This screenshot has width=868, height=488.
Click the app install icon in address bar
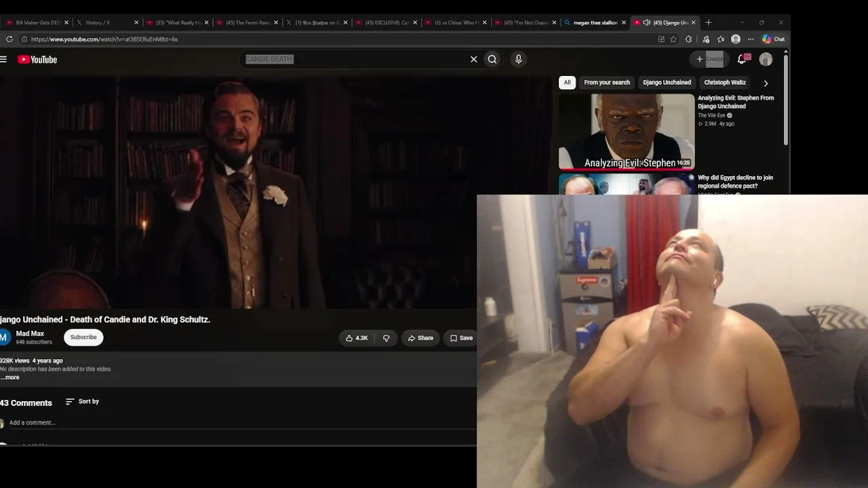pyautogui.click(x=661, y=39)
